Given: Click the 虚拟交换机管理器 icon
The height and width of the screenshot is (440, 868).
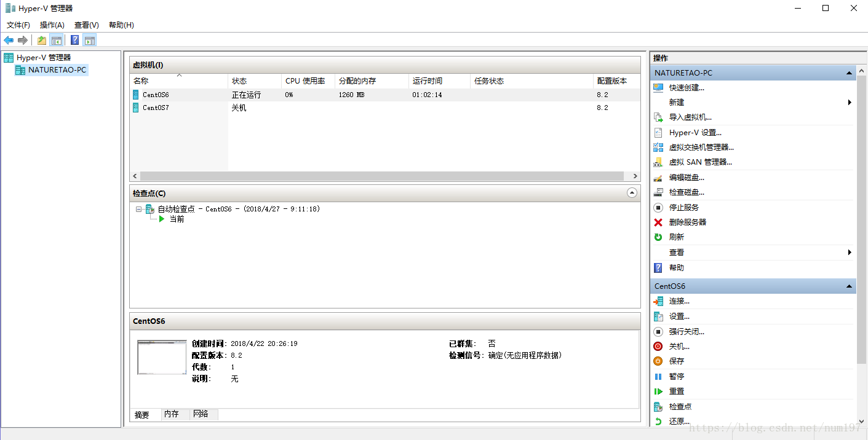Looking at the screenshot, I should pos(658,147).
